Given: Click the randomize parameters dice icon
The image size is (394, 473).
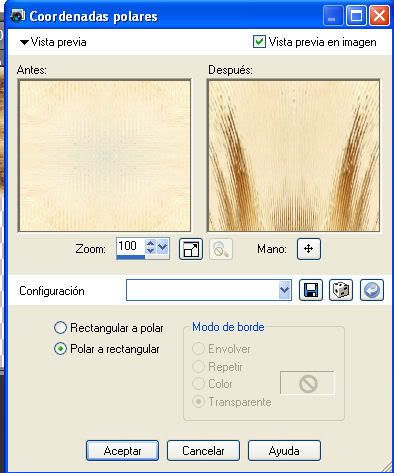Looking at the screenshot, I should point(341,290).
